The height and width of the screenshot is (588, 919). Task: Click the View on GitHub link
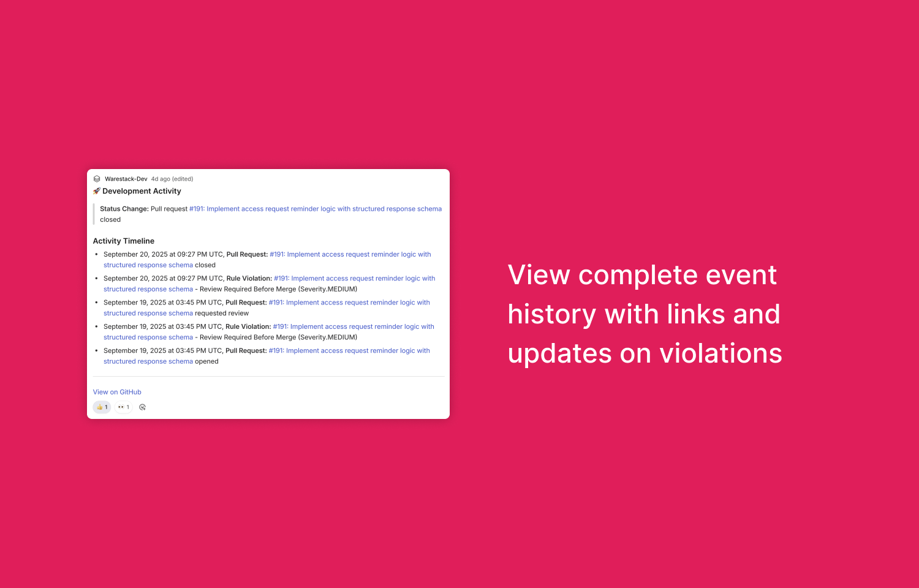(117, 392)
